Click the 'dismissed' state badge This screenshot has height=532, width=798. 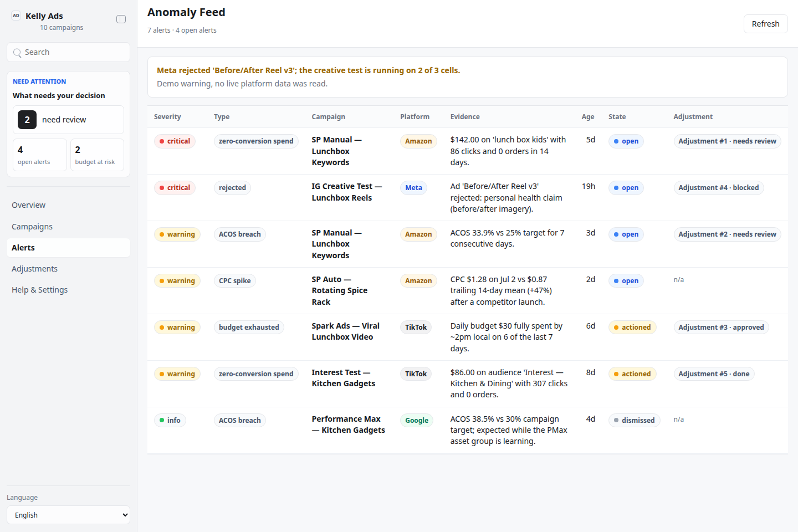634,421
